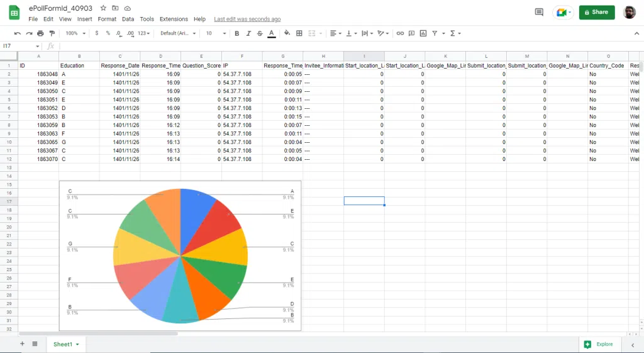
Task: Open the fill color bucket tool
Action: [x=287, y=33]
